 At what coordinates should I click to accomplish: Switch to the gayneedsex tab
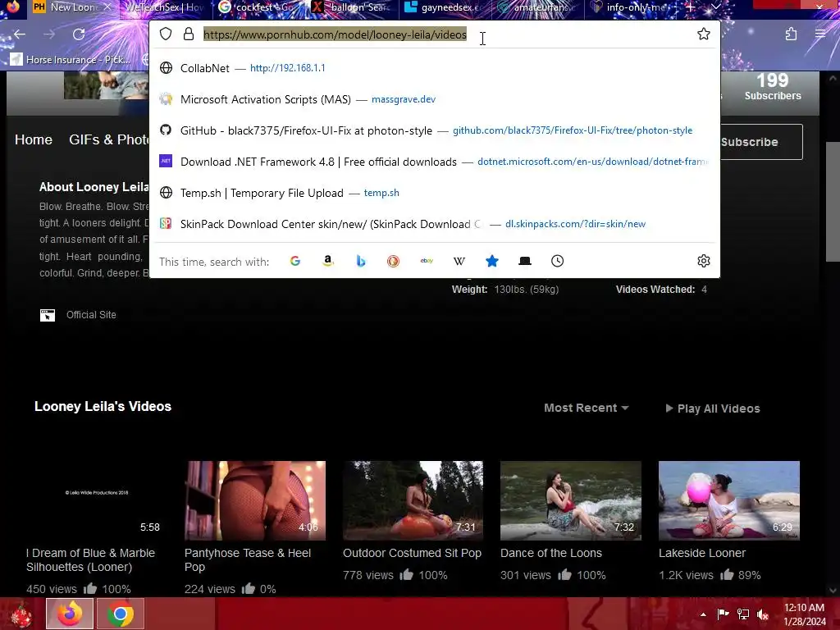coord(446,7)
